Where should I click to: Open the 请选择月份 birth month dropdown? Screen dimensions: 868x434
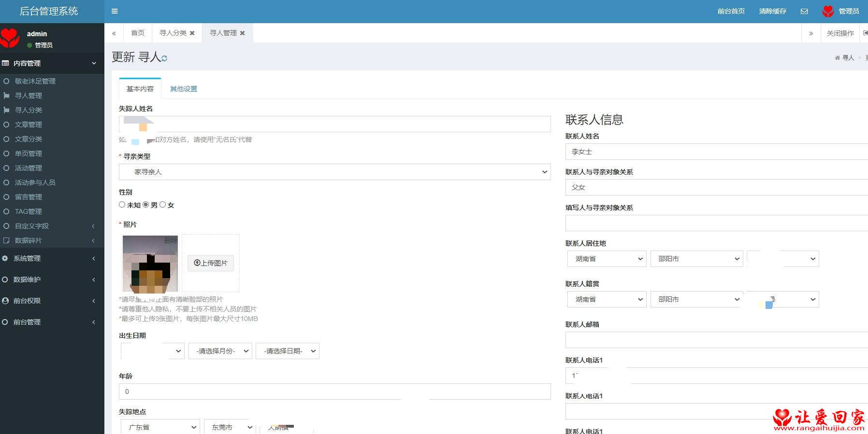220,351
